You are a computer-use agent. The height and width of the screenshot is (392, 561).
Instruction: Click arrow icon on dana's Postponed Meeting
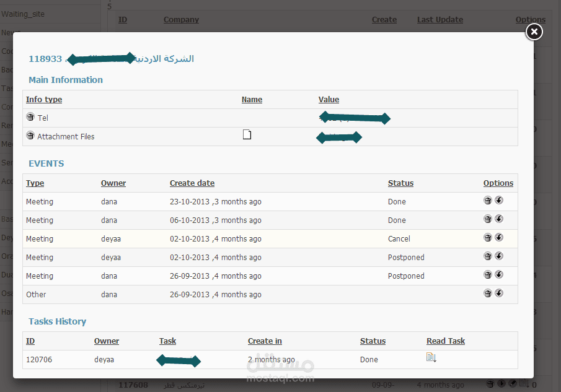tap(499, 274)
